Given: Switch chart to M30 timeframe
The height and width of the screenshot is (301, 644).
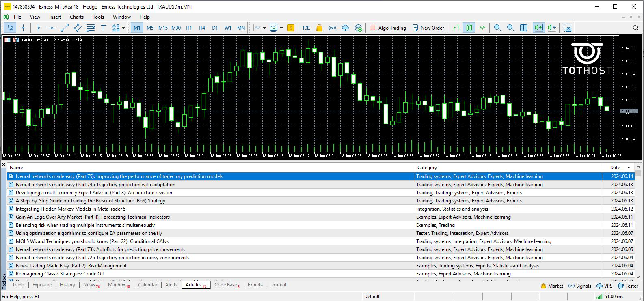Looking at the screenshot, I should pyautogui.click(x=176, y=28).
